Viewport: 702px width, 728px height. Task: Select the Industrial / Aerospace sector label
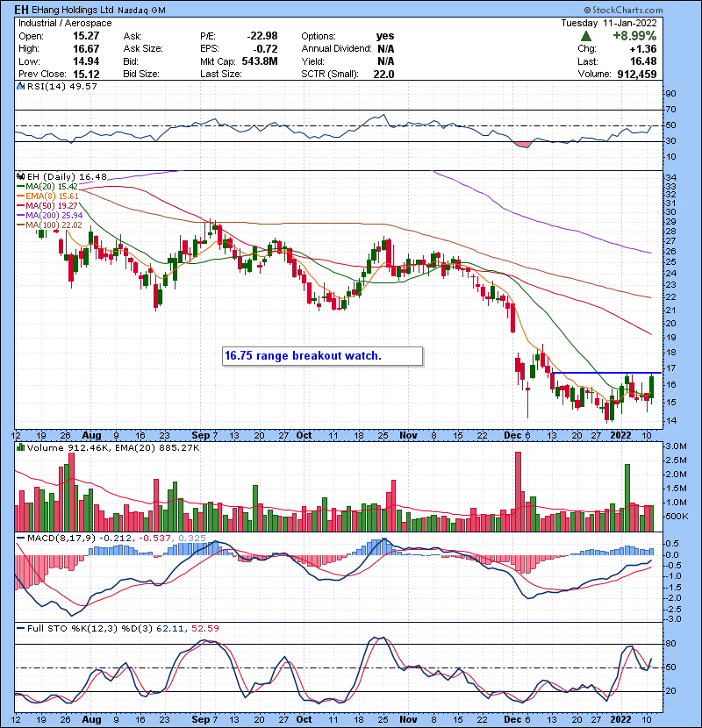(65, 23)
